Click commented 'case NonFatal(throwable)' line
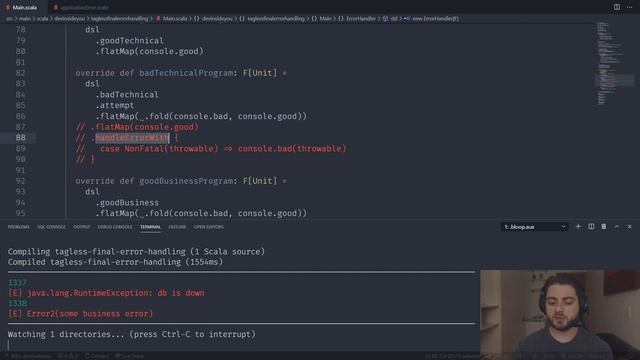Image resolution: width=640 pixels, height=360 pixels. (x=211, y=149)
